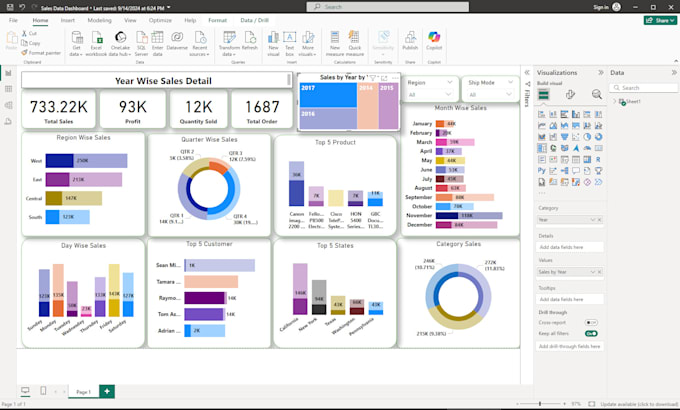Image resolution: width=680 pixels, height=410 pixels.
Task: Open more options on Sales by Year visual
Action: click(x=395, y=78)
